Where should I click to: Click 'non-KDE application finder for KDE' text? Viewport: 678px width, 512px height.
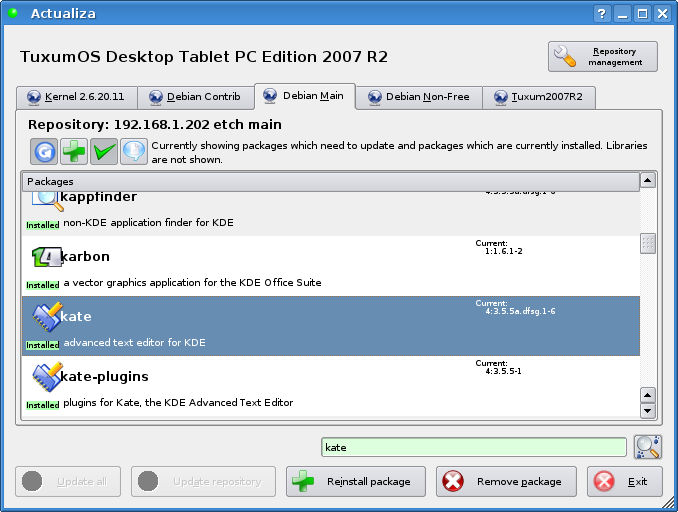point(148,222)
